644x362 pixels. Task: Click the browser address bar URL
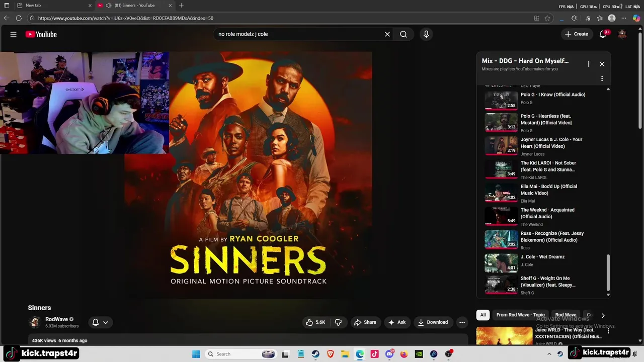tap(126, 18)
